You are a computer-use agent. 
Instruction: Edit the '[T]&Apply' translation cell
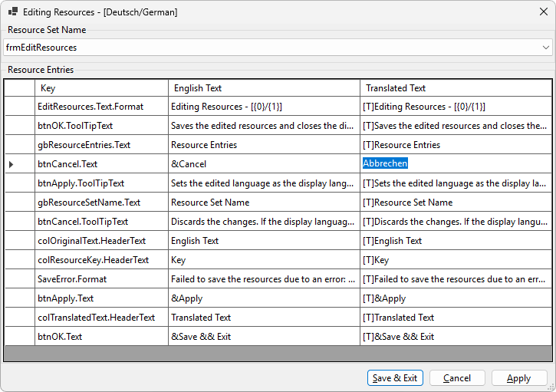456,298
